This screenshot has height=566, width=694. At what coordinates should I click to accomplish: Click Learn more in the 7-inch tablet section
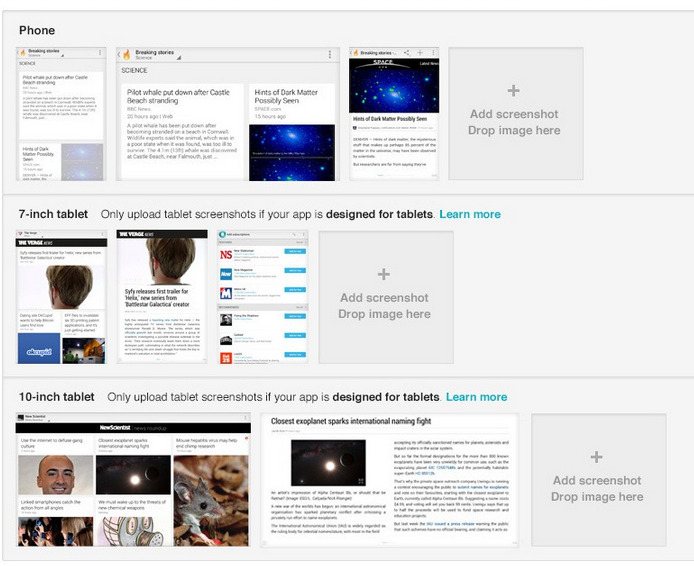470,215
